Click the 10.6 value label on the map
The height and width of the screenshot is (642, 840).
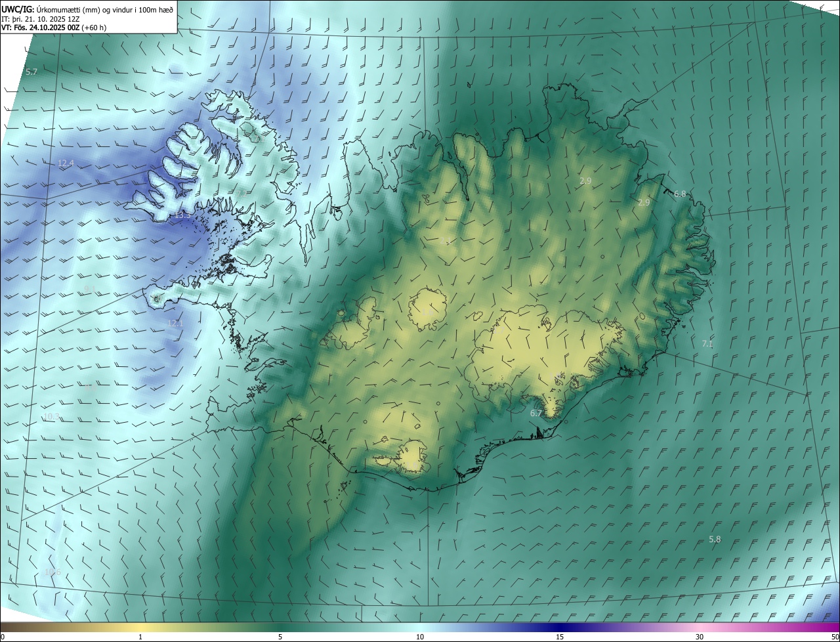tap(52, 572)
